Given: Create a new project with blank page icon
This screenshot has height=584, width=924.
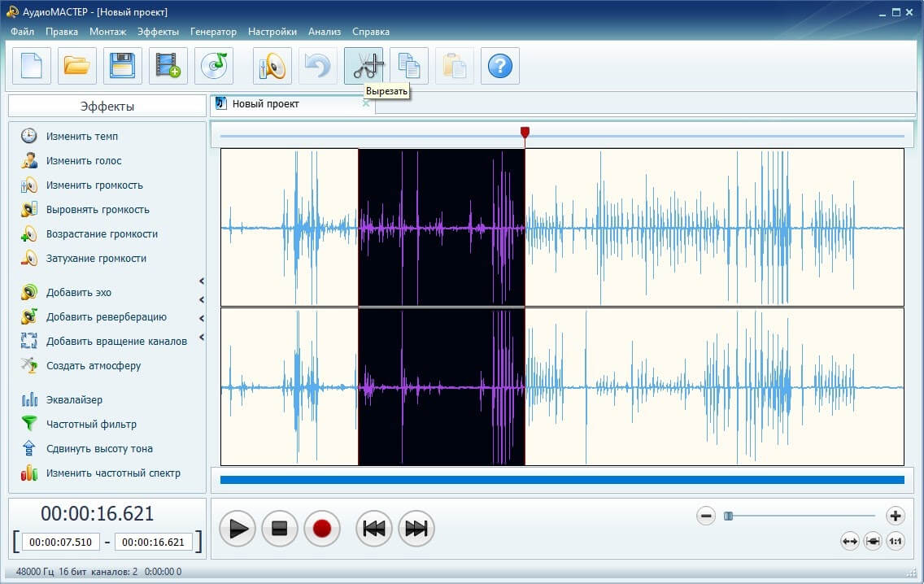Looking at the screenshot, I should [x=32, y=66].
